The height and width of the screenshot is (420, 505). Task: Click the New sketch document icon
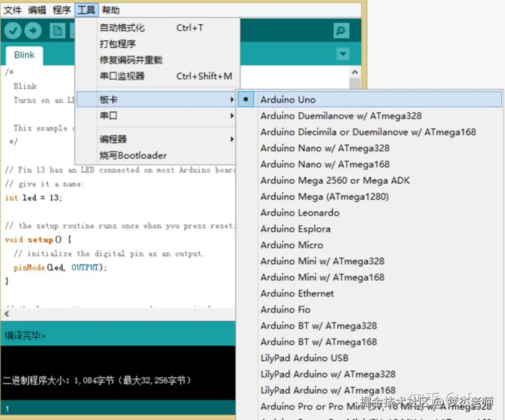[58, 31]
